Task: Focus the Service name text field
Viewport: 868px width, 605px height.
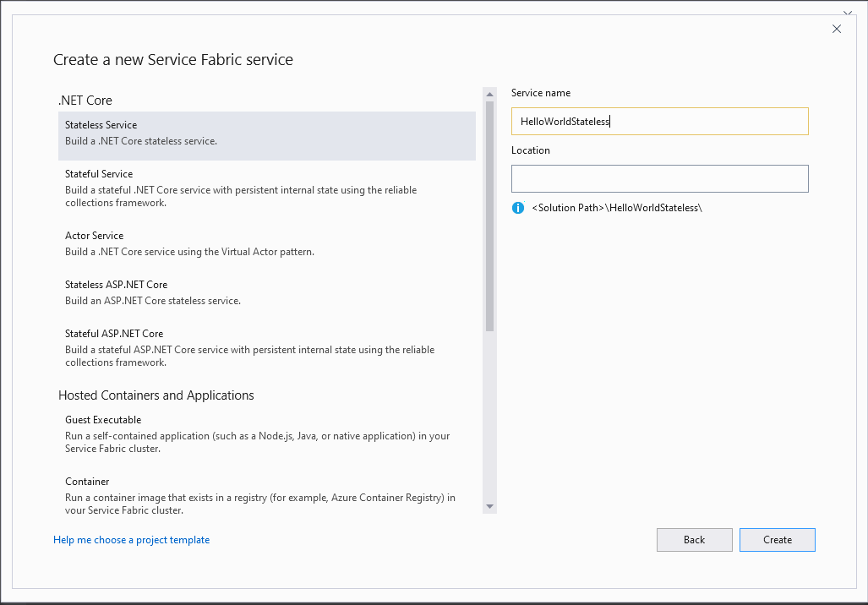Action: tap(659, 121)
